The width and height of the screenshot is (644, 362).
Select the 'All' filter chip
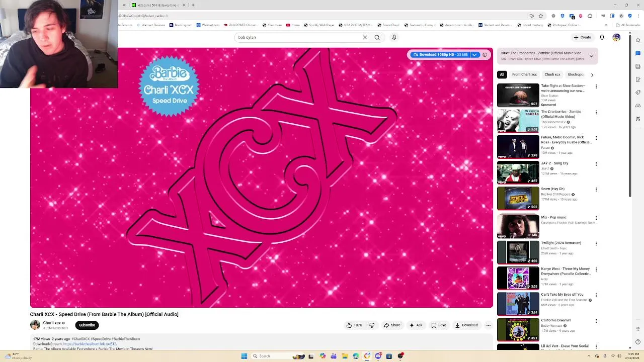502,74
